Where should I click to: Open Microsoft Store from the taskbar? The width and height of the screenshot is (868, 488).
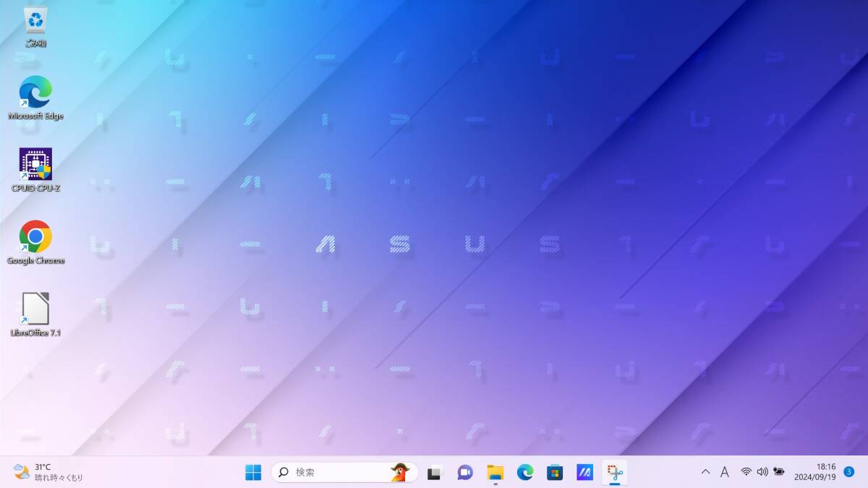click(555, 473)
